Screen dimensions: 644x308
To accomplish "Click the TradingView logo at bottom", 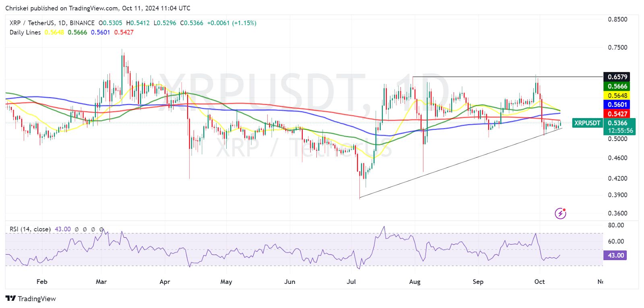I will pos(31,299).
